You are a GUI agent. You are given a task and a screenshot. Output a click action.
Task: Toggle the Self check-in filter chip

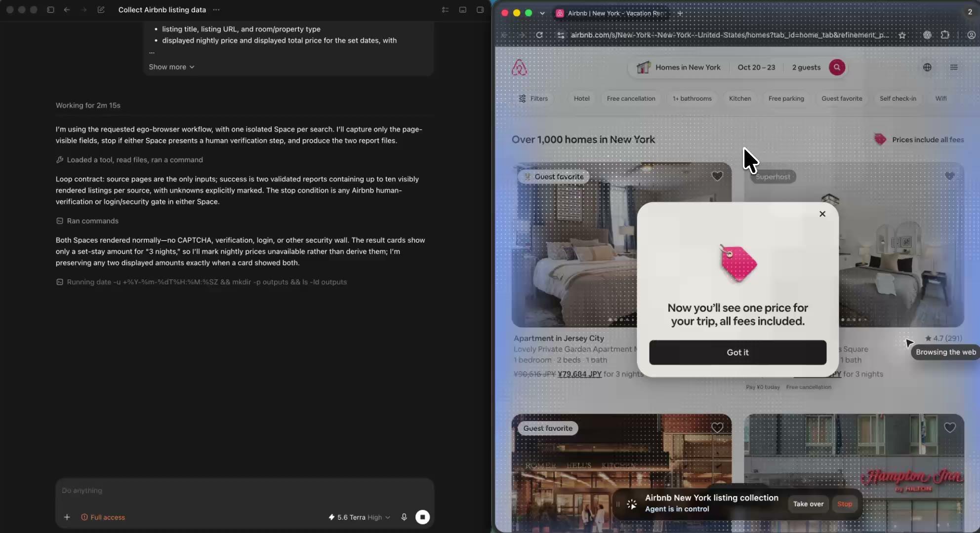898,99
